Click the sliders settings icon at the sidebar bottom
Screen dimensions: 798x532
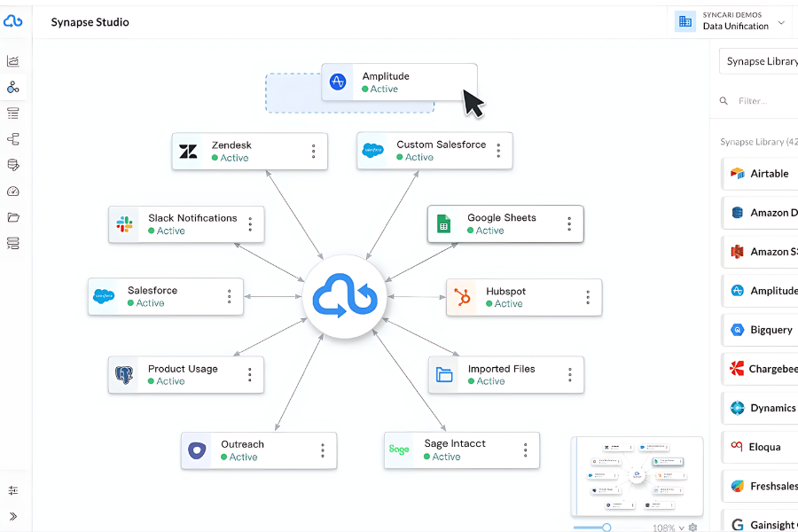pos(13,490)
